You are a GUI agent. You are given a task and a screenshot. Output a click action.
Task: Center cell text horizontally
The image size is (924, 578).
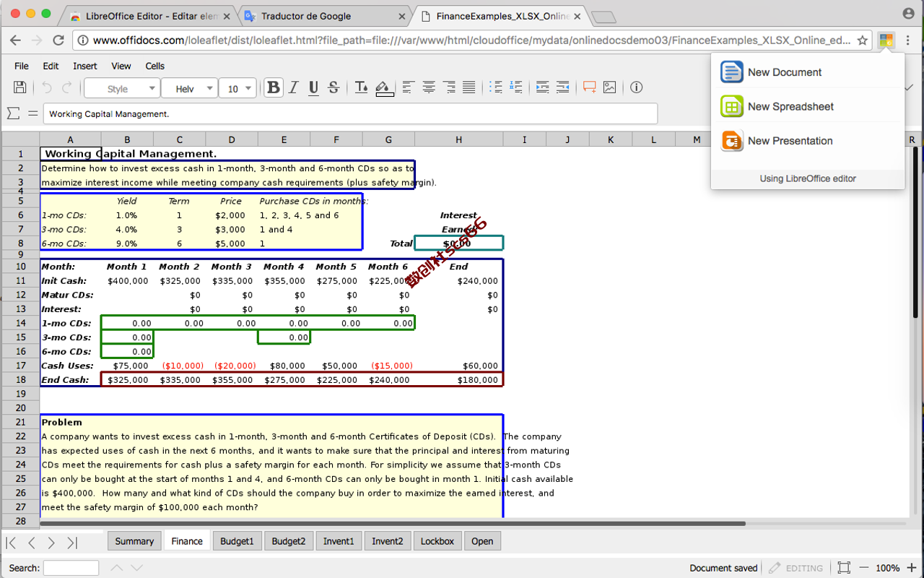tap(428, 87)
